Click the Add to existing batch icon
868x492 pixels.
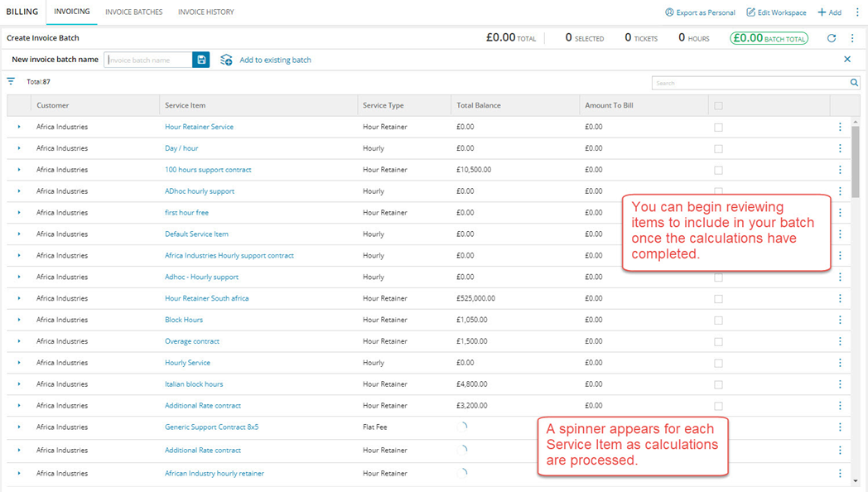click(225, 60)
